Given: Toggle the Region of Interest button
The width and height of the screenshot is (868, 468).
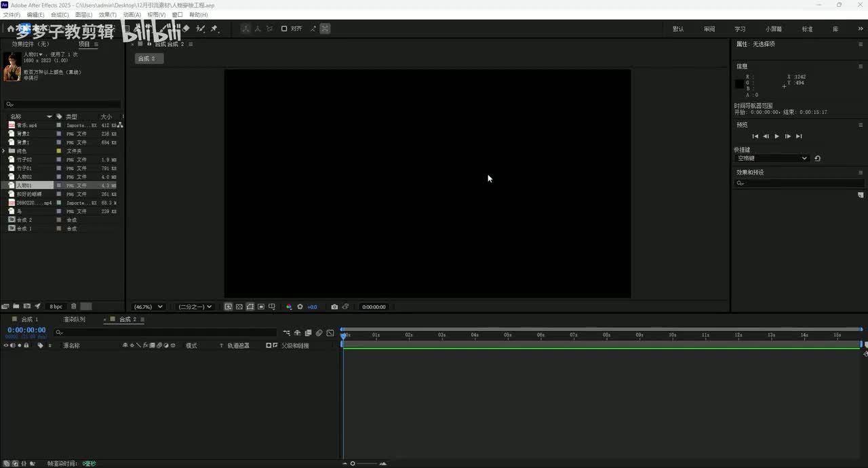Looking at the screenshot, I should click(261, 307).
